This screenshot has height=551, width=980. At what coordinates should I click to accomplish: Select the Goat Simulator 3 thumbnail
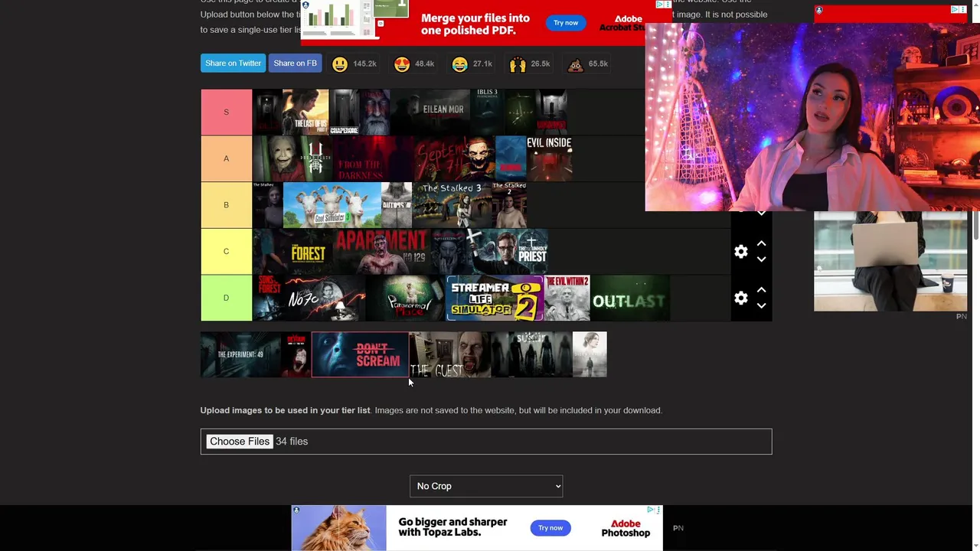tap(332, 205)
